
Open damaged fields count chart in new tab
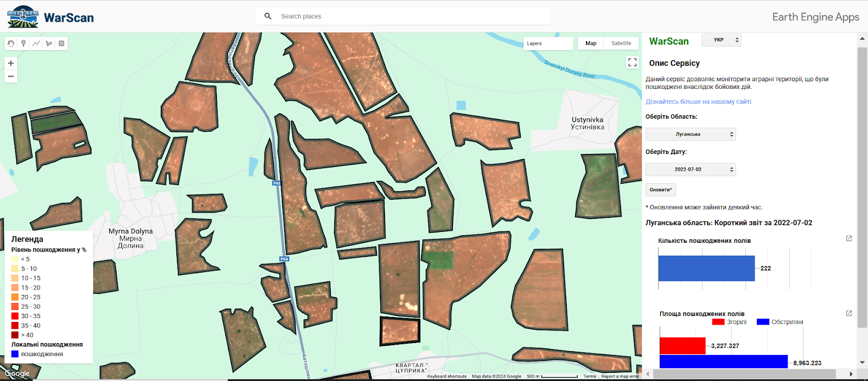[x=849, y=238]
